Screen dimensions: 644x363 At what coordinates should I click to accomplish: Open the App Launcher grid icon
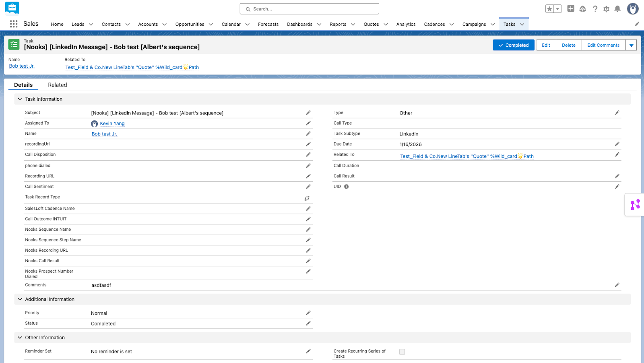coord(14,24)
